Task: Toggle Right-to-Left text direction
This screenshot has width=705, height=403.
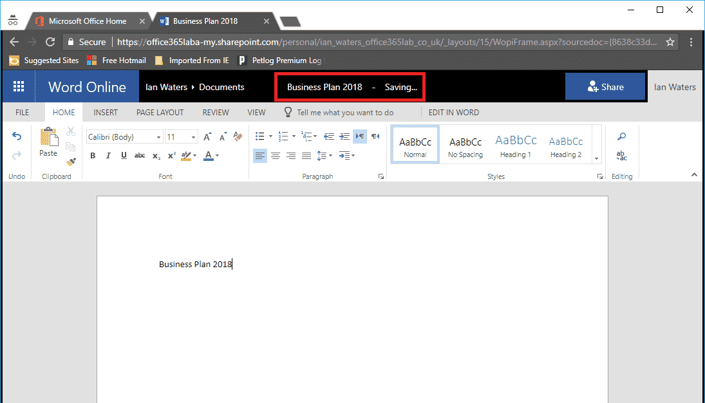Action: click(x=376, y=136)
